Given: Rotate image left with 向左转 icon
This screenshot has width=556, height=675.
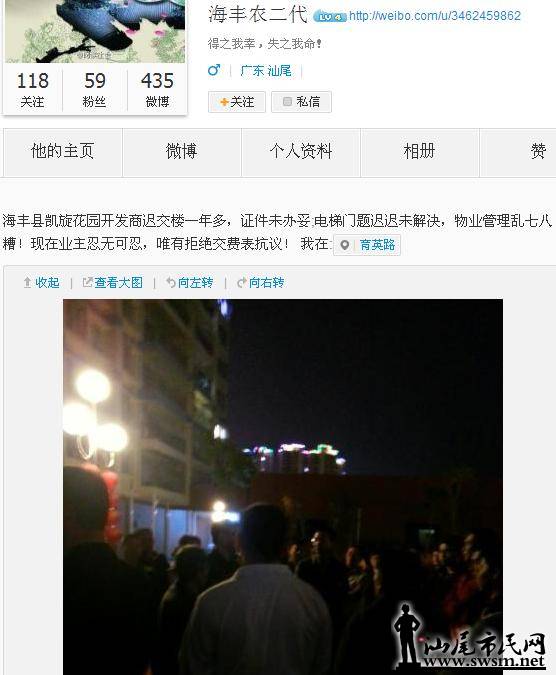Looking at the screenshot, I should (171, 282).
